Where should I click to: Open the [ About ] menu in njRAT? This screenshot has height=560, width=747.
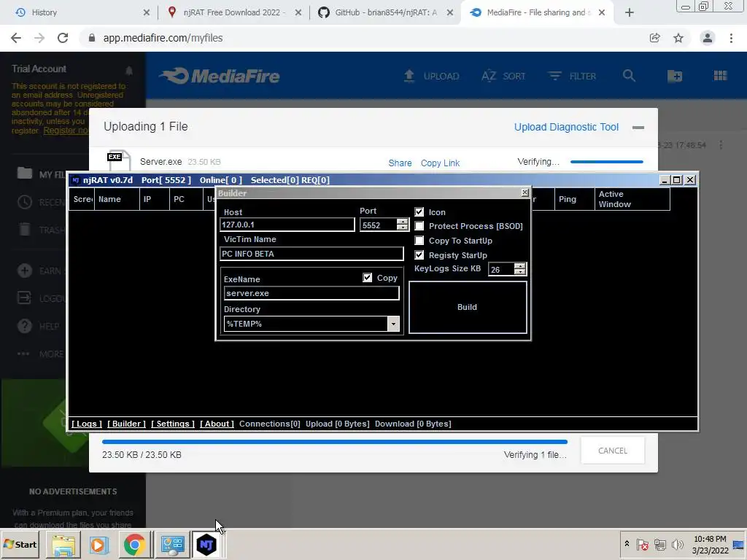tap(217, 424)
